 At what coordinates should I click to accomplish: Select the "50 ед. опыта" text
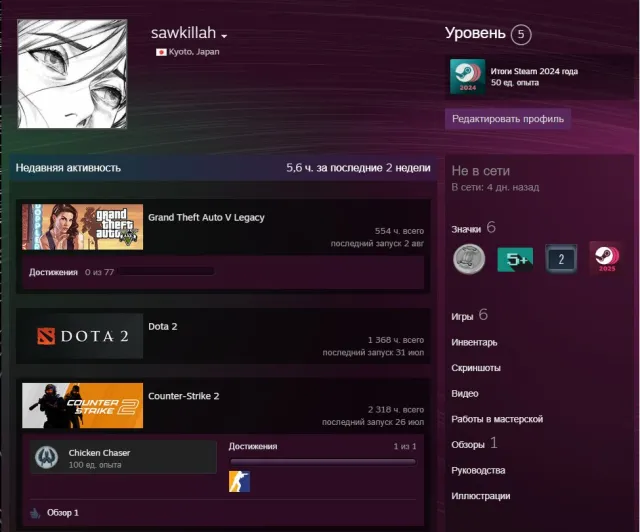[x=515, y=83]
